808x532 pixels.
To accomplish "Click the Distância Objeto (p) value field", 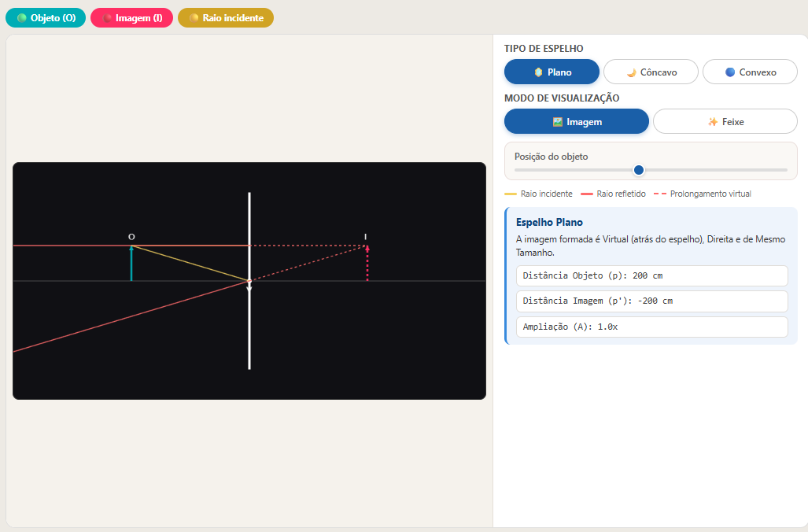I will point(652,275).
